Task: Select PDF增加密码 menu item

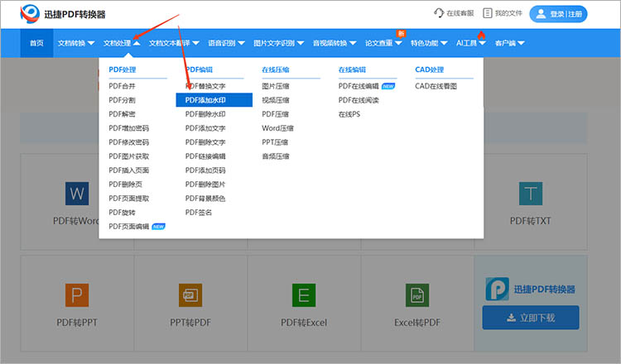Action: (x=128, y=128)
